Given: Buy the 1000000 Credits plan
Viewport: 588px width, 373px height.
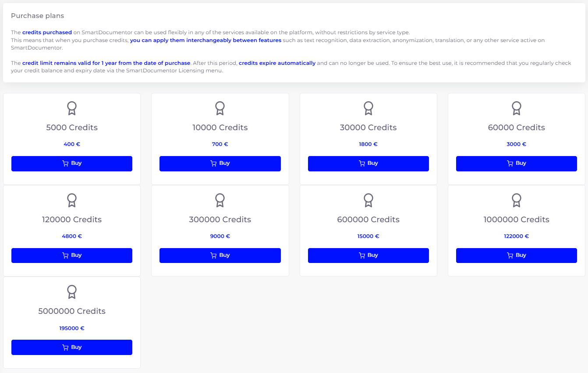Looking at the screenshot, I should (x=517, y=256).
